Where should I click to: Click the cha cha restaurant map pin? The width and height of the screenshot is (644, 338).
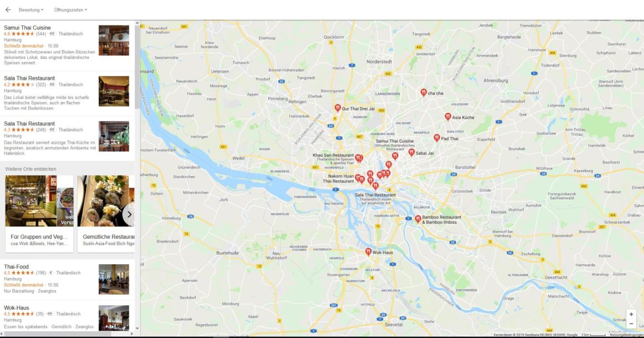click(x=424, y=92)
